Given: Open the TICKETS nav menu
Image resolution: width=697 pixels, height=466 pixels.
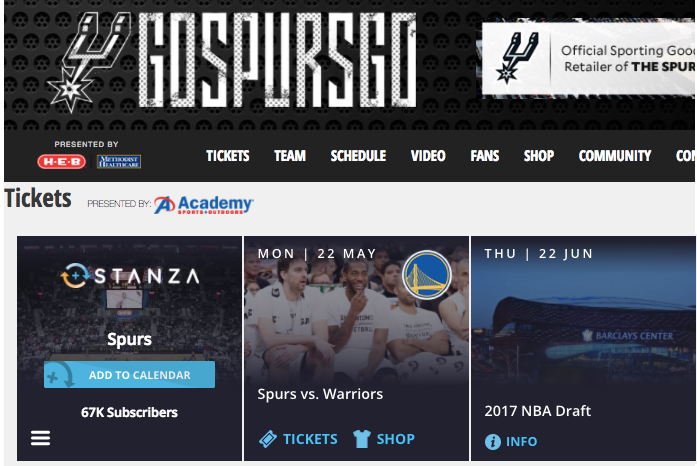Looking at the screenshot, I should tap(228, 156).
